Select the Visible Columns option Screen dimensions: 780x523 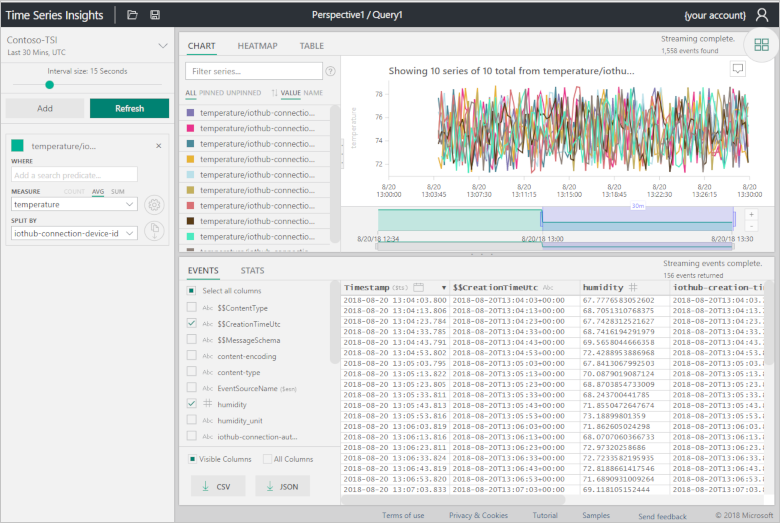click(x=192, y=459)
